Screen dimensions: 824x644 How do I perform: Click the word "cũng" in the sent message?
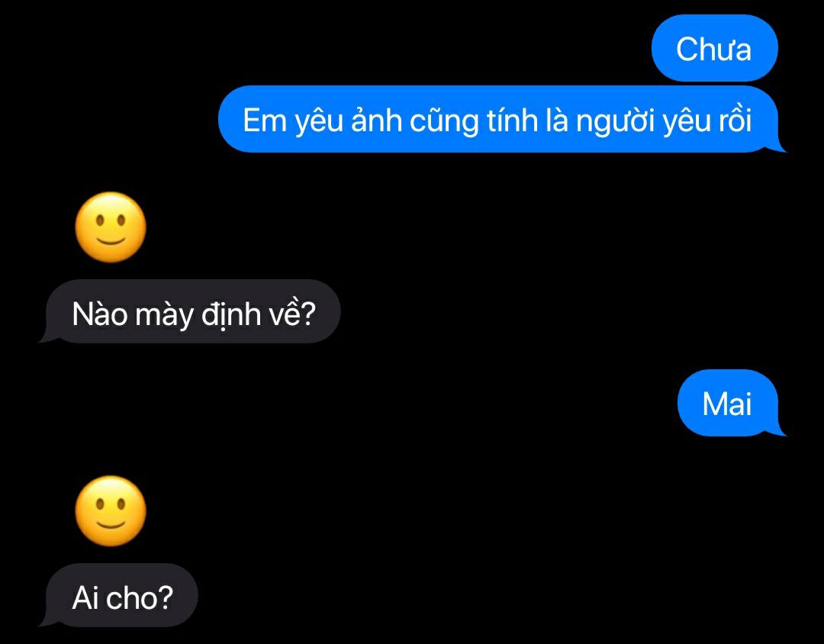(444, 122)
